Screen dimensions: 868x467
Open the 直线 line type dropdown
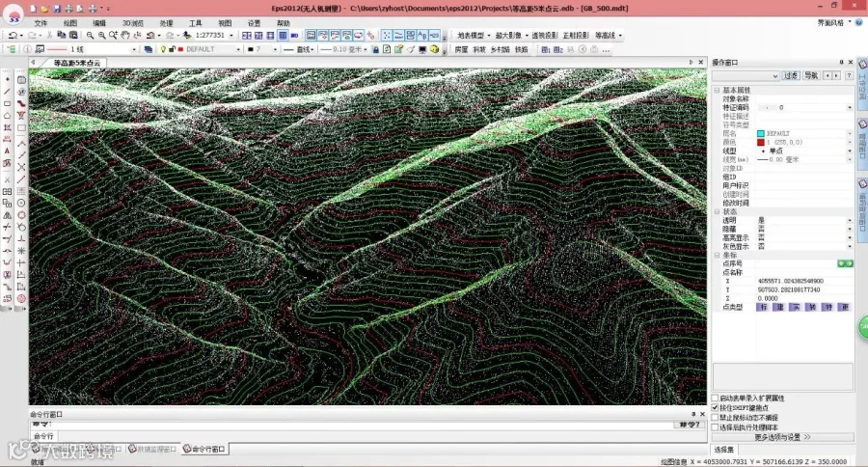[312, 49]
